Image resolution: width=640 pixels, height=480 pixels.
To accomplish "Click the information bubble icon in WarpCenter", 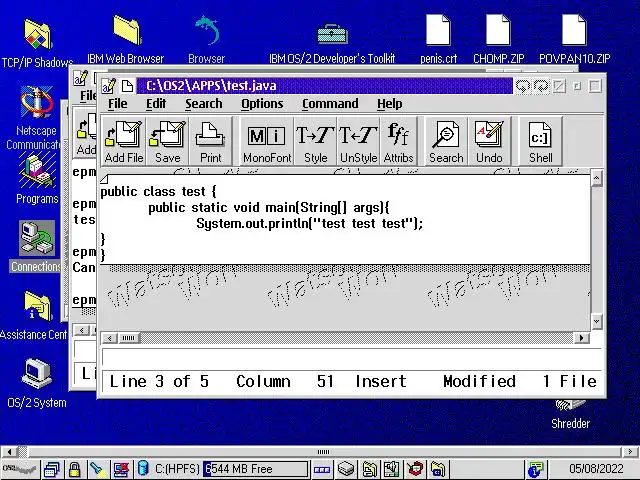I will coord(536,469).
